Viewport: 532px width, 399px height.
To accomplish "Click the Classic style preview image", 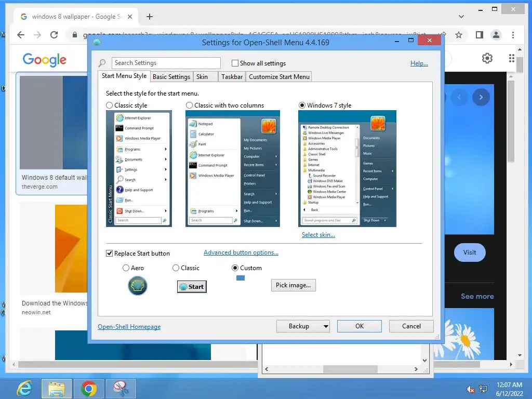I will pos(139,169).
